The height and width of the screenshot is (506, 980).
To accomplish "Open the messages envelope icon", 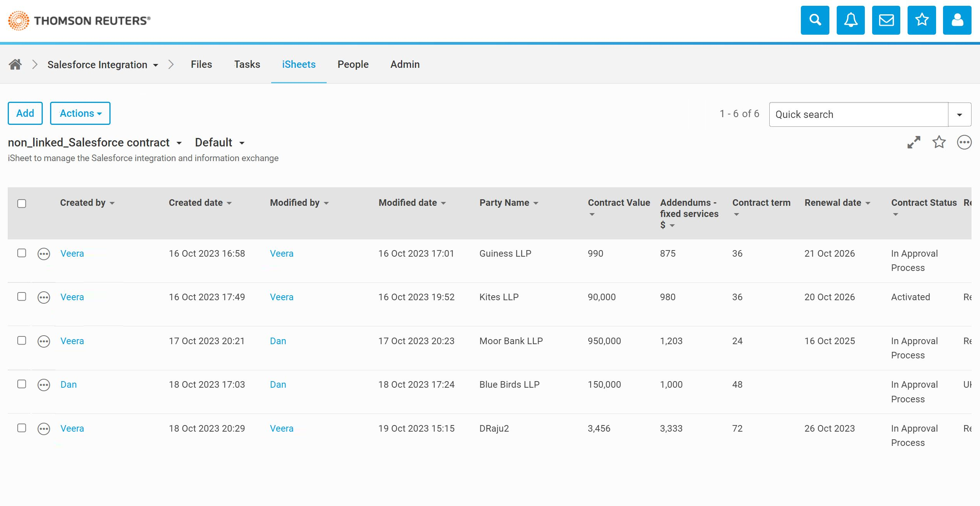I will coord(886,20).
